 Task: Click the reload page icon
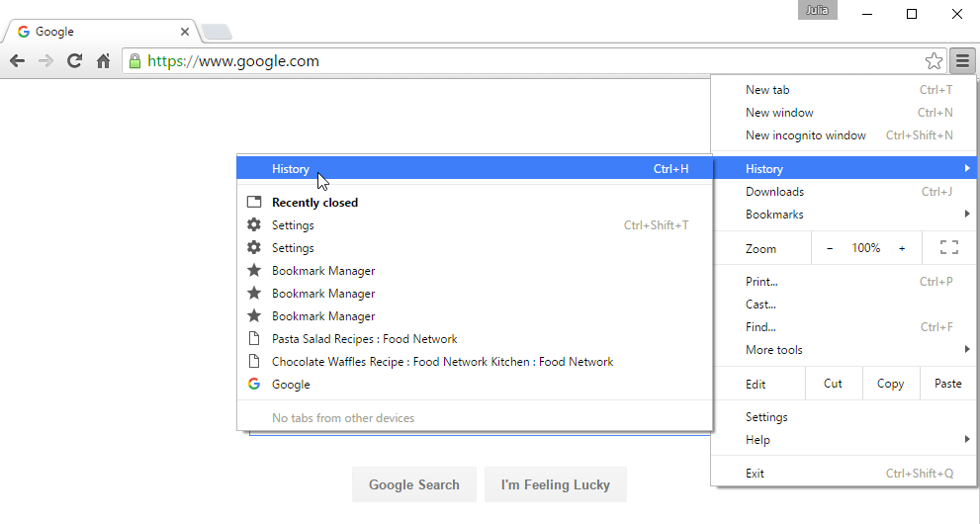[74, 61]
